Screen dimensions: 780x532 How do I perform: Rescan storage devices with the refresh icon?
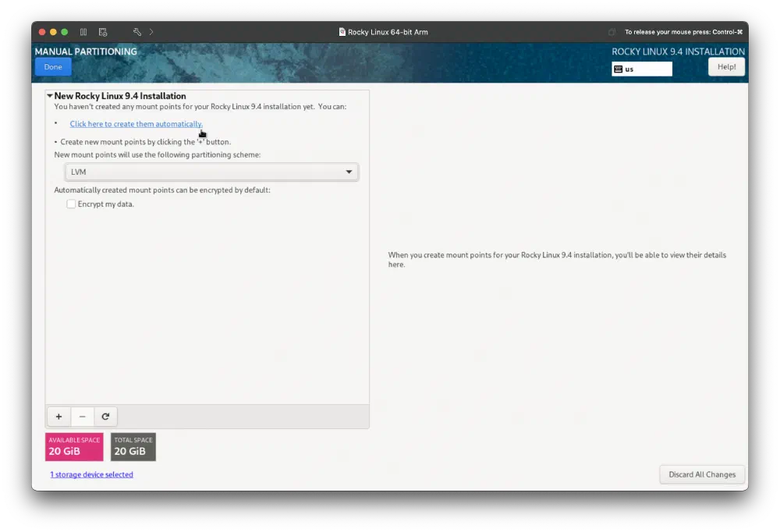click(105, 416)
